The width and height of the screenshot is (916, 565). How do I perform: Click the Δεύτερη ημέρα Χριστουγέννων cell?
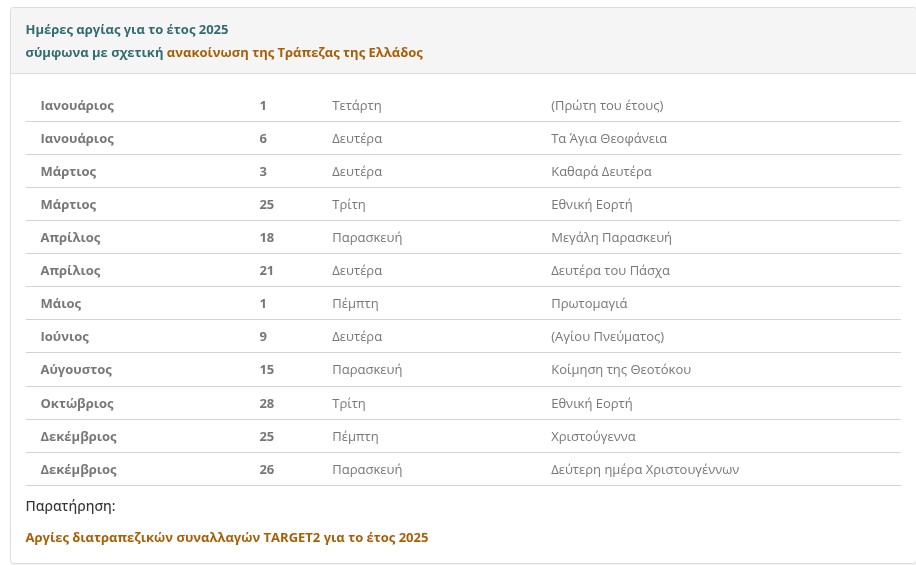pyautogui.click(x=645, y=470)
